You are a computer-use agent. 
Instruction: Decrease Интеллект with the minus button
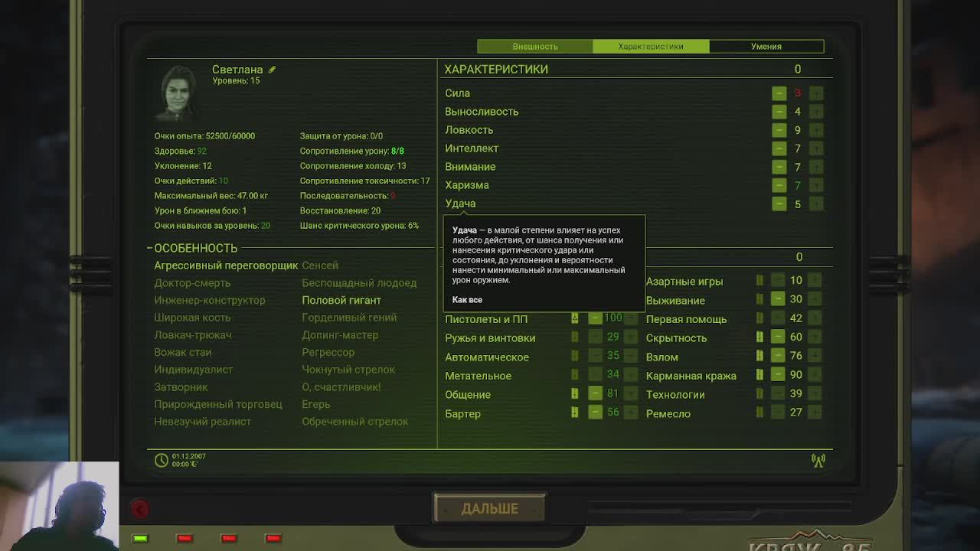(779, 148)
